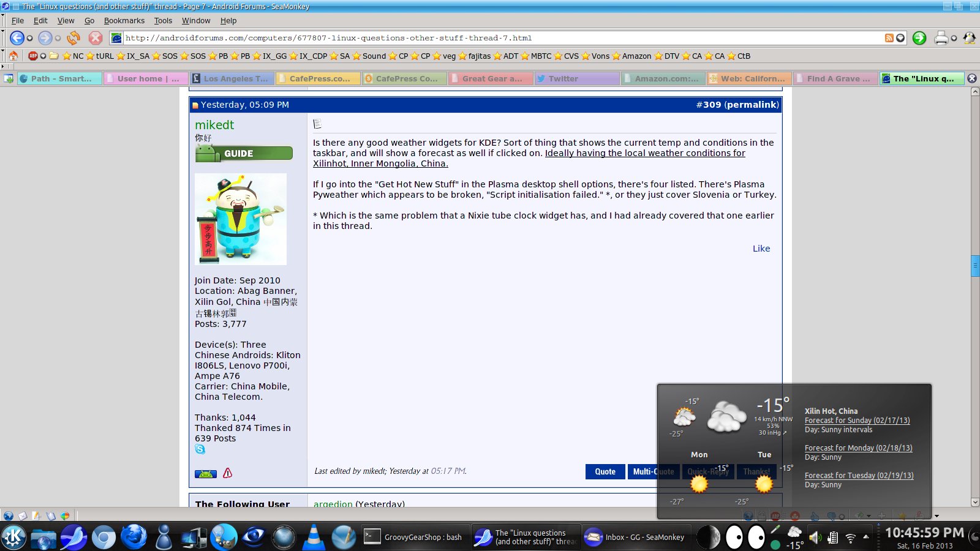The height and width of the screenshot is (551, 980).
Task: Mute the speaker icon in the system tray
Action: pos(815,537)
